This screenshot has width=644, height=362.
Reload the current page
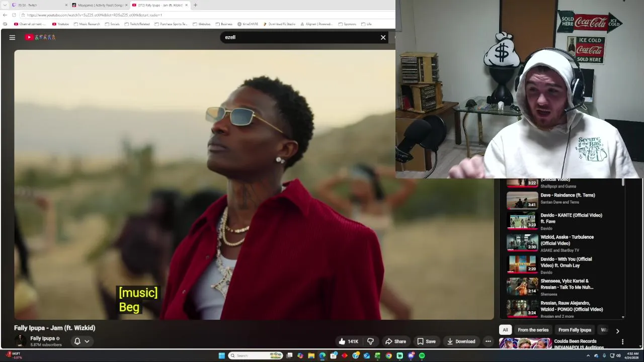(14, 15)
